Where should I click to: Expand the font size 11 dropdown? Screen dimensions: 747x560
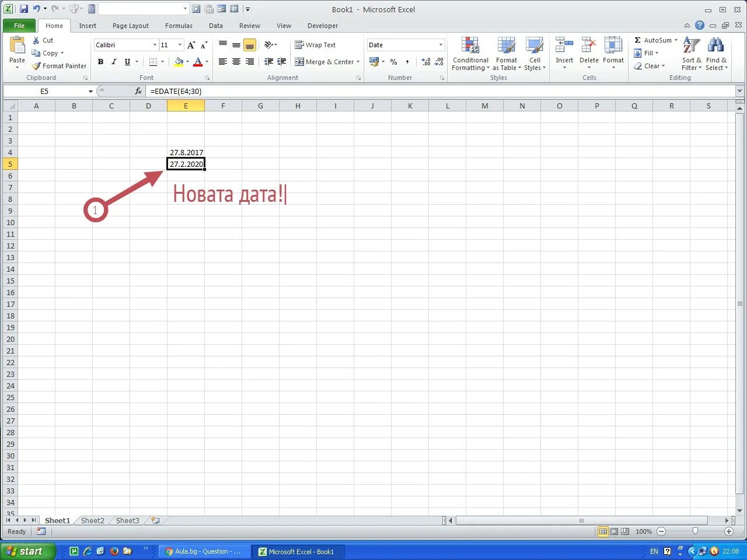tap(180, 45)
